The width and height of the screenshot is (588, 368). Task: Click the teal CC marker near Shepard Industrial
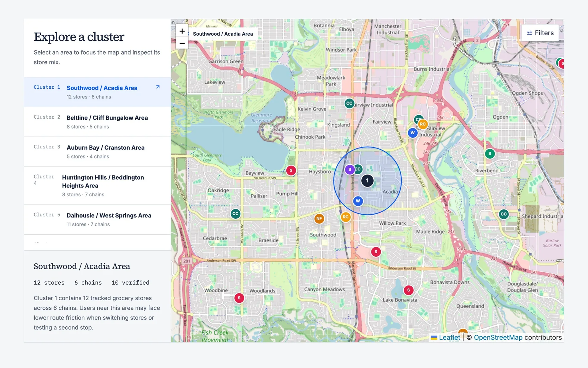pos(503,214)
